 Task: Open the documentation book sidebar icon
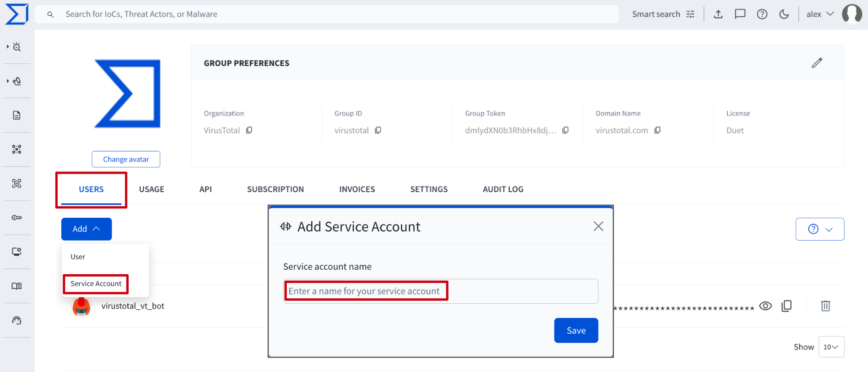click(x=17, y=286)
